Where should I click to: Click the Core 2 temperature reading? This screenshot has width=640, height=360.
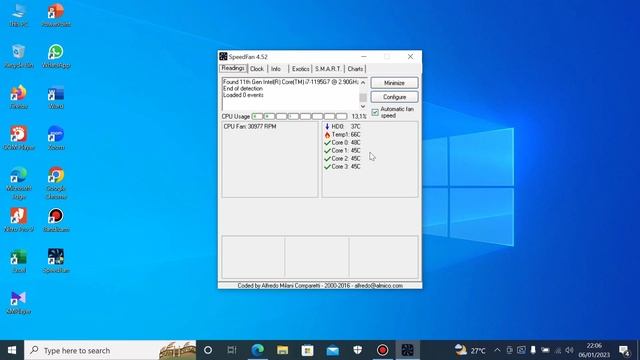tap(342, 158)
